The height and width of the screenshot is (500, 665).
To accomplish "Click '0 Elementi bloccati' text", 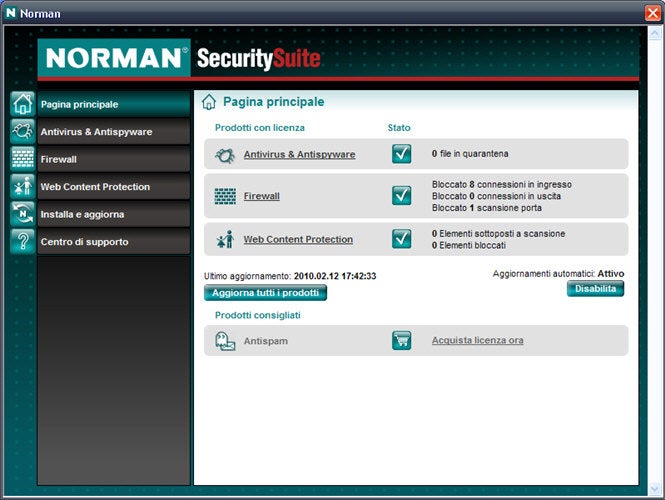I will 469,245.
